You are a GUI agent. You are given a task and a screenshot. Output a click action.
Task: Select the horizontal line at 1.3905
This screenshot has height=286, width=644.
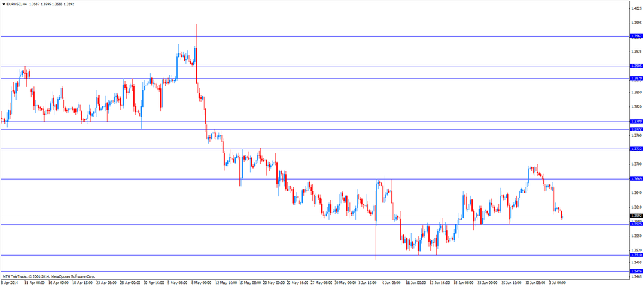[315, 66]
